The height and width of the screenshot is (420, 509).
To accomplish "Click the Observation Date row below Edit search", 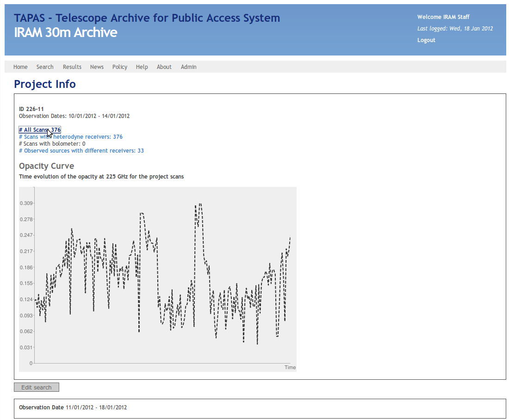I will pos(73,408).
